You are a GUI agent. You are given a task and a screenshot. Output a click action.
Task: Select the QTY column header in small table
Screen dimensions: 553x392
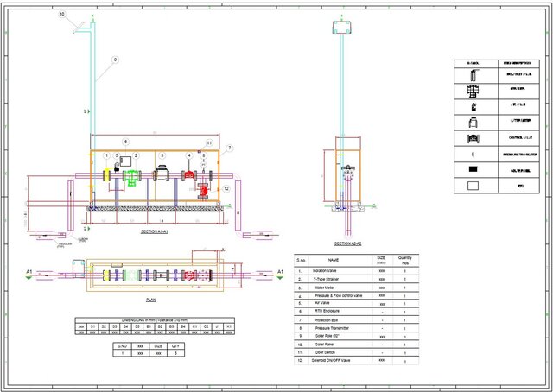pos(176,345)
